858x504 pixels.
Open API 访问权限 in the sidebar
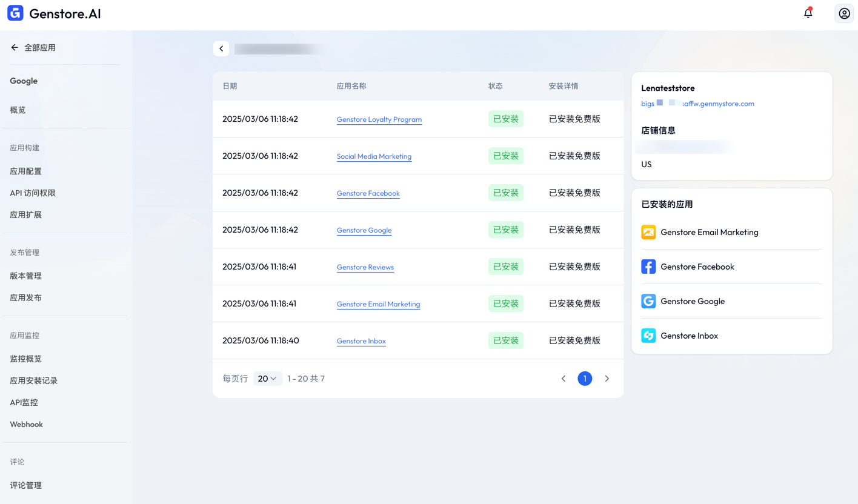click(33, 193)
